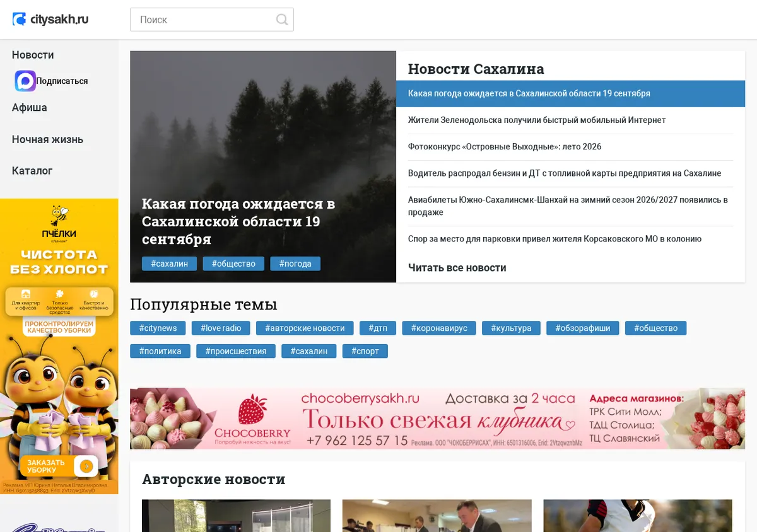Click the search magnifier icon
Screen dimensions: 757x532
point(282,20)
